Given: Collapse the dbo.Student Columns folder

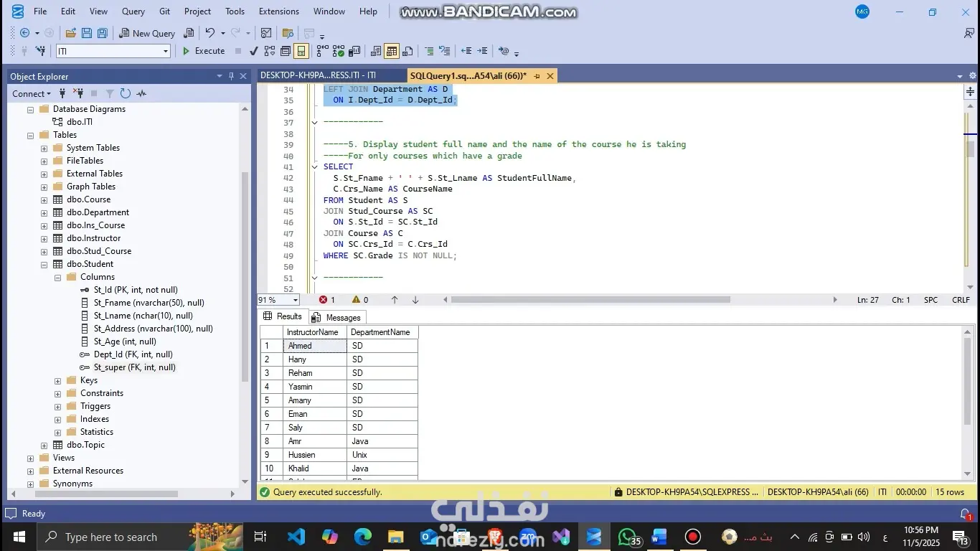Looking at the screenshot, I should pos(57,277).
